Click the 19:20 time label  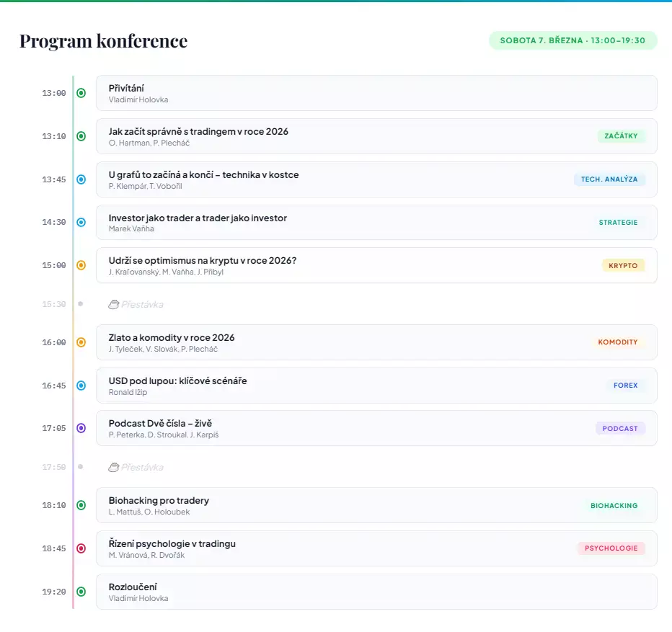[54, 592]
